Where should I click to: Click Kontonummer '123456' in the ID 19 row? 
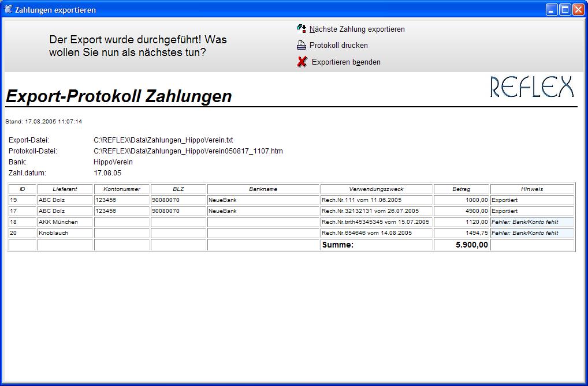click(x=122, y=200)
